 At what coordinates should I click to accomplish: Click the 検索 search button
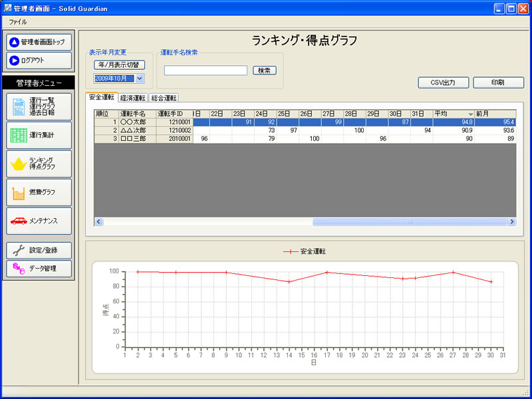click(264, 70)
